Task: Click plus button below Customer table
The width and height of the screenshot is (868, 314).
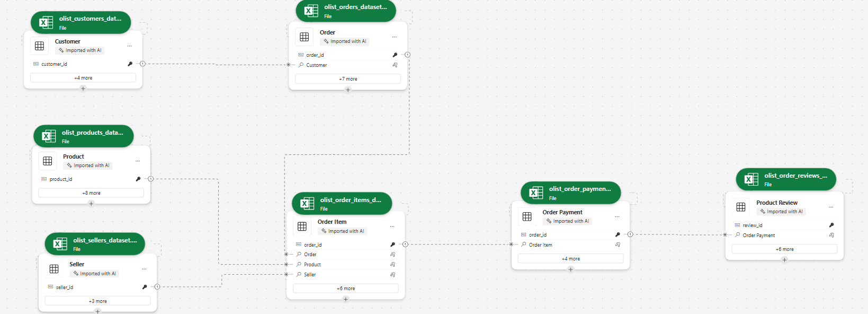Action: click(83, 89)
